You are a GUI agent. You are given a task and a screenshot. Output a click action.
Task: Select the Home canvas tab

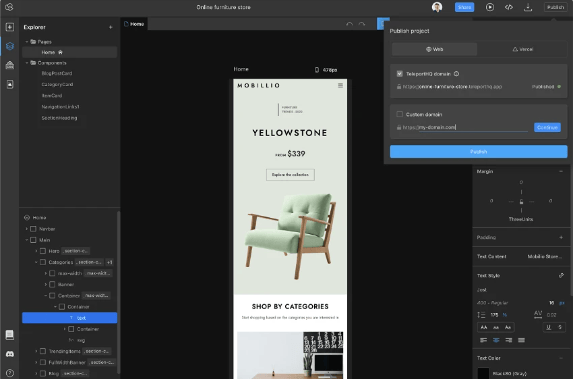(134, 24)
